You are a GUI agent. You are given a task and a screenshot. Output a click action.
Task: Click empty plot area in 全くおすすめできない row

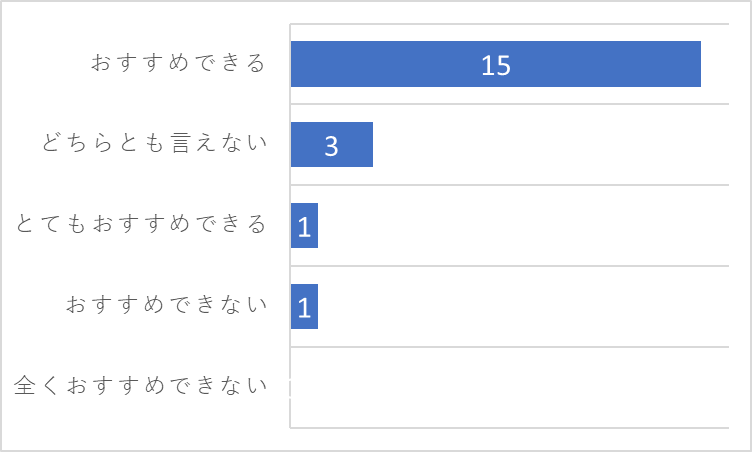[509, 387]
